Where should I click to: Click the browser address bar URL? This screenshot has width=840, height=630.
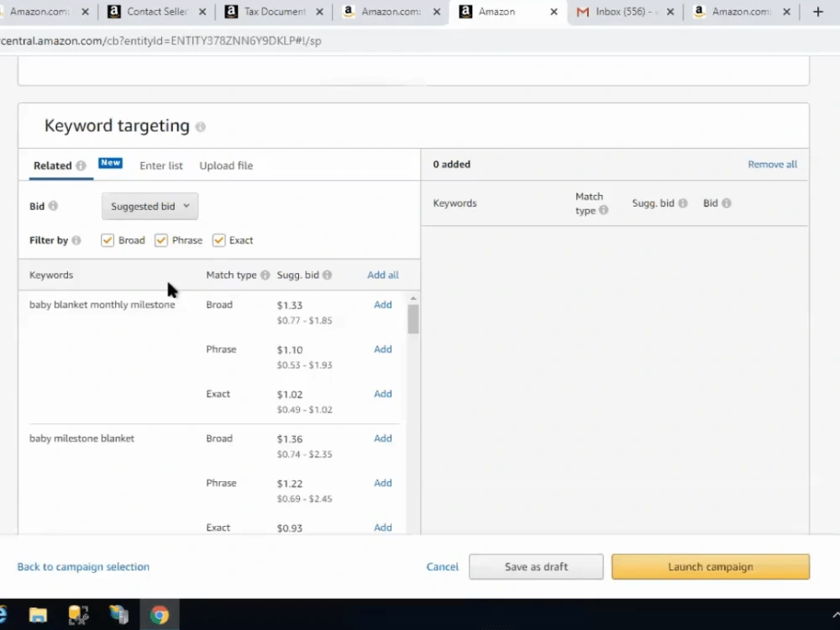[160, 40]
